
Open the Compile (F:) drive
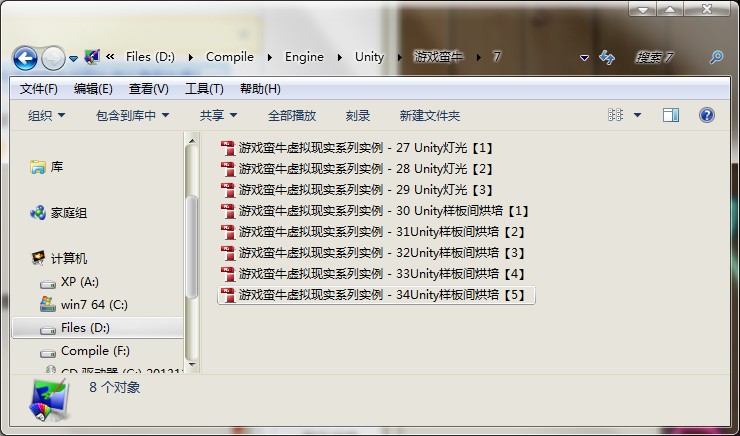click(95, 351)
